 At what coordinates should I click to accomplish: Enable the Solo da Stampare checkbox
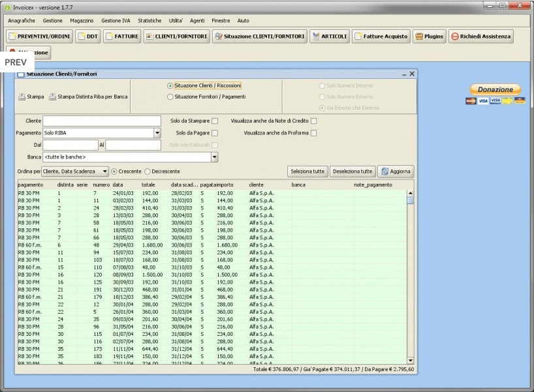(215, 121)
